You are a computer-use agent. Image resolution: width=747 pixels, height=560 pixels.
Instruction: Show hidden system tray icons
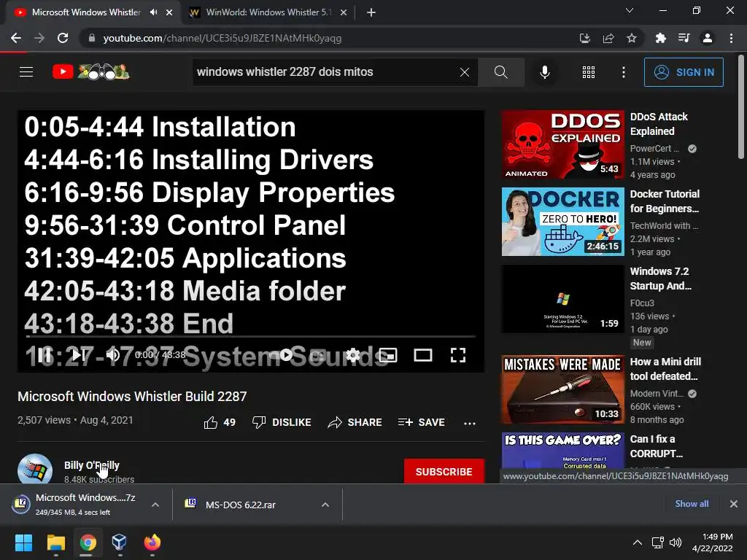pyautogui.click(x=637, y=542)
